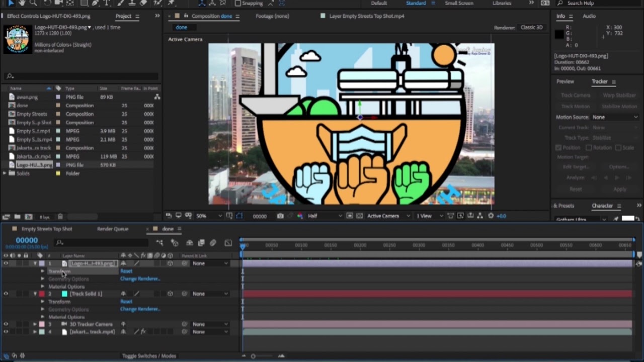The height and width of the screenshot is (362, 644).
Task: Enable the Rotation checkbox in Tracker
Action: pyautogui.click(x=589, y=148)
